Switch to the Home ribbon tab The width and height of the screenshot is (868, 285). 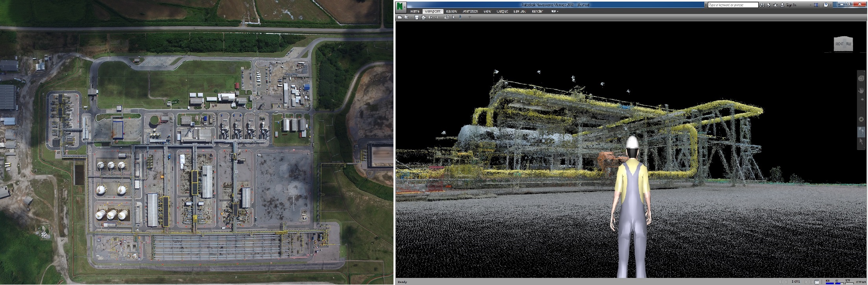click(415, 11)
